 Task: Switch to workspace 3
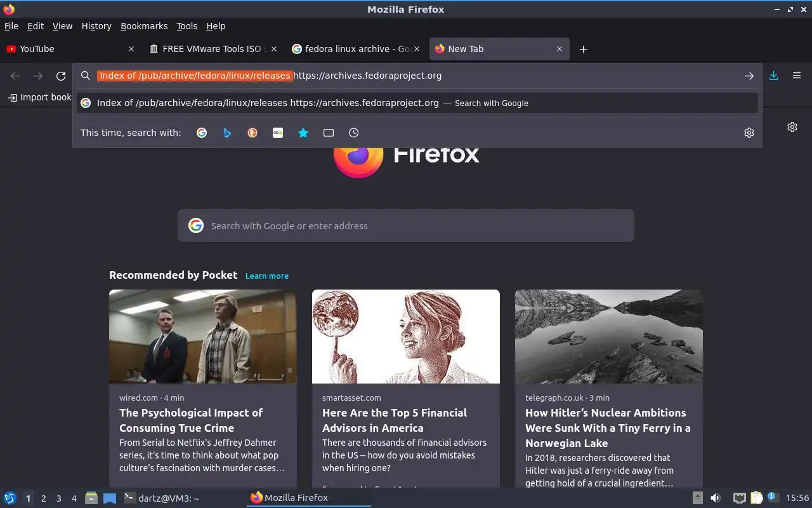pos(58,498)
